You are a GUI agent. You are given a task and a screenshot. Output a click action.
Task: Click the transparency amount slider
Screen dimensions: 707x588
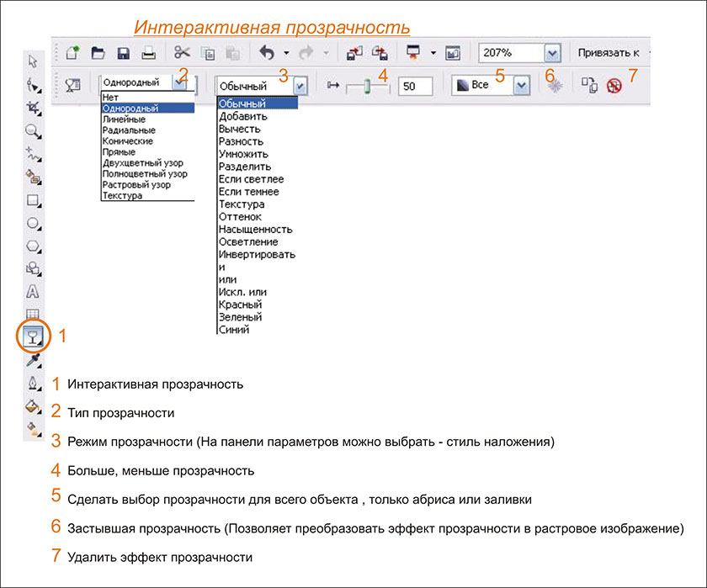click(x=364, y=86)
